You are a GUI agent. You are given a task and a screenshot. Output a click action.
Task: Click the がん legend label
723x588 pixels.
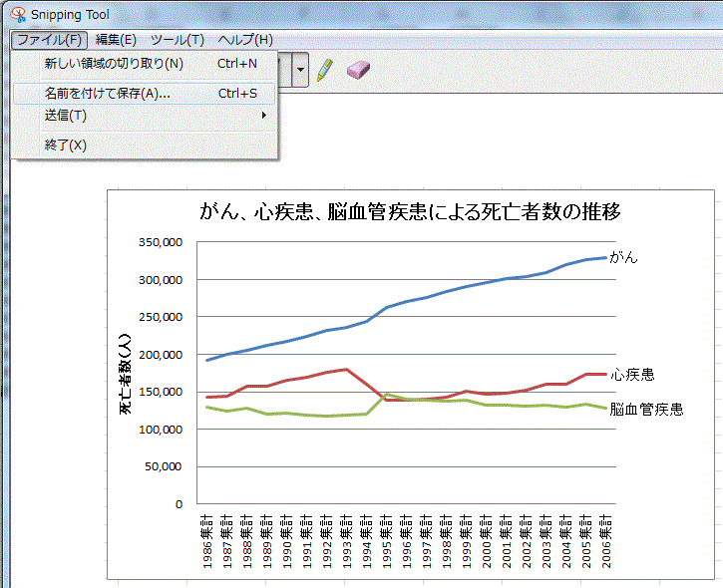pos(623,257)
